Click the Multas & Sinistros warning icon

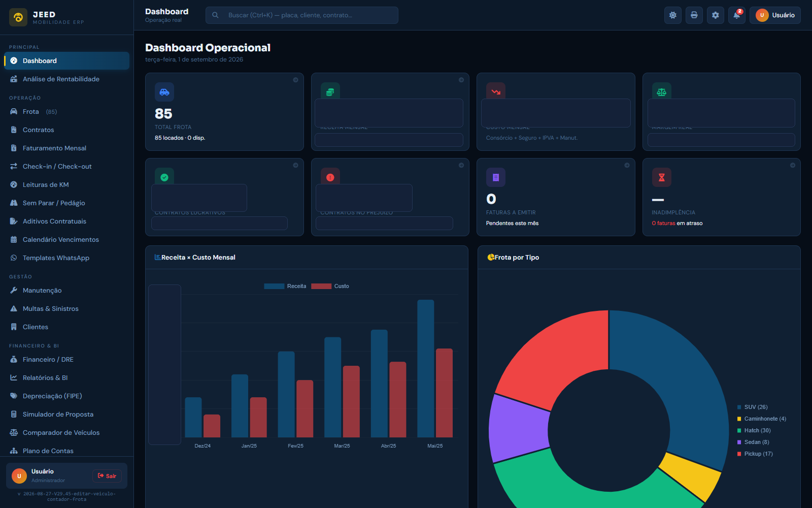point(14,308)
